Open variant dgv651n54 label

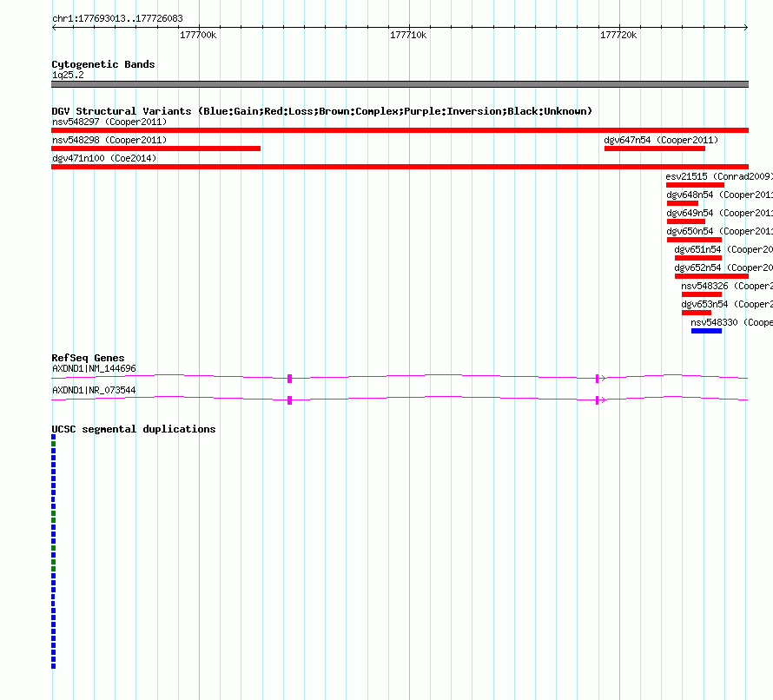coord(723,249)
